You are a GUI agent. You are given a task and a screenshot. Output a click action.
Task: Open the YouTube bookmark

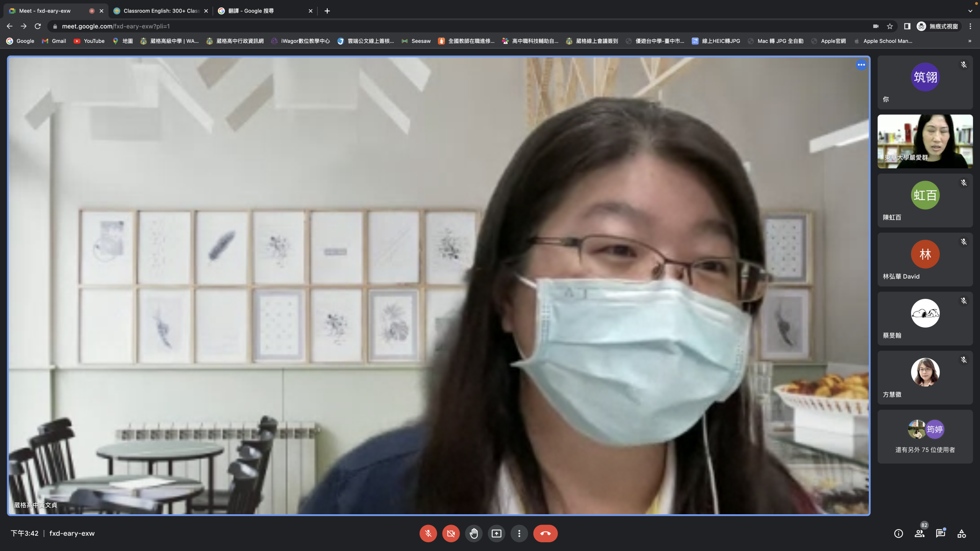(89, 41)
